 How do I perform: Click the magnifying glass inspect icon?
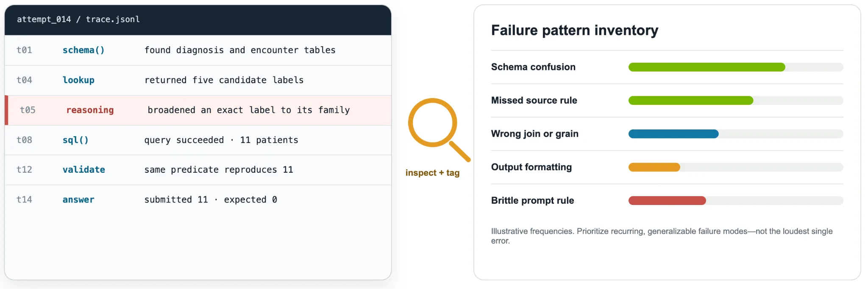439,129
